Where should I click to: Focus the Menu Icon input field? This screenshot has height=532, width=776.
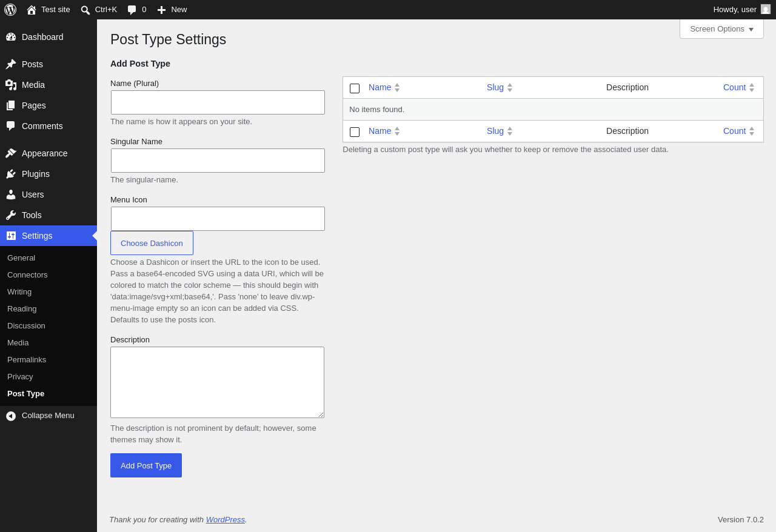click(x=218, y=219)
